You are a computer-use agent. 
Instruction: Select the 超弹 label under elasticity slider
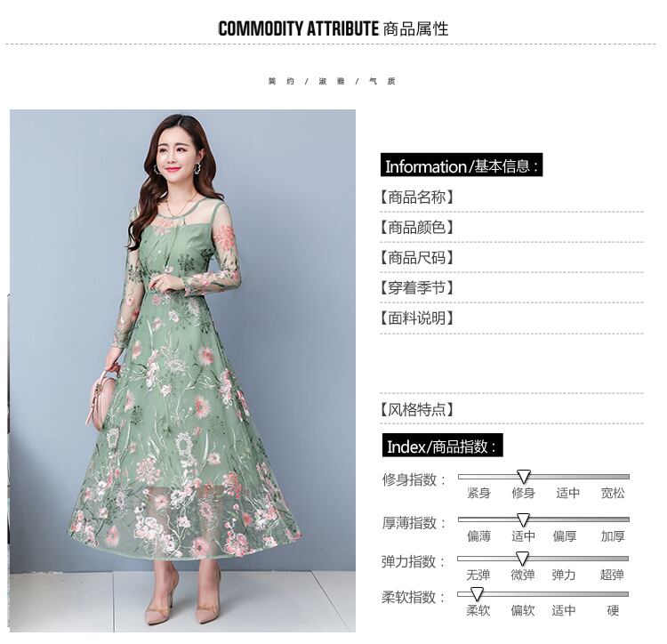pyautogui.click(x=612, y=576)
